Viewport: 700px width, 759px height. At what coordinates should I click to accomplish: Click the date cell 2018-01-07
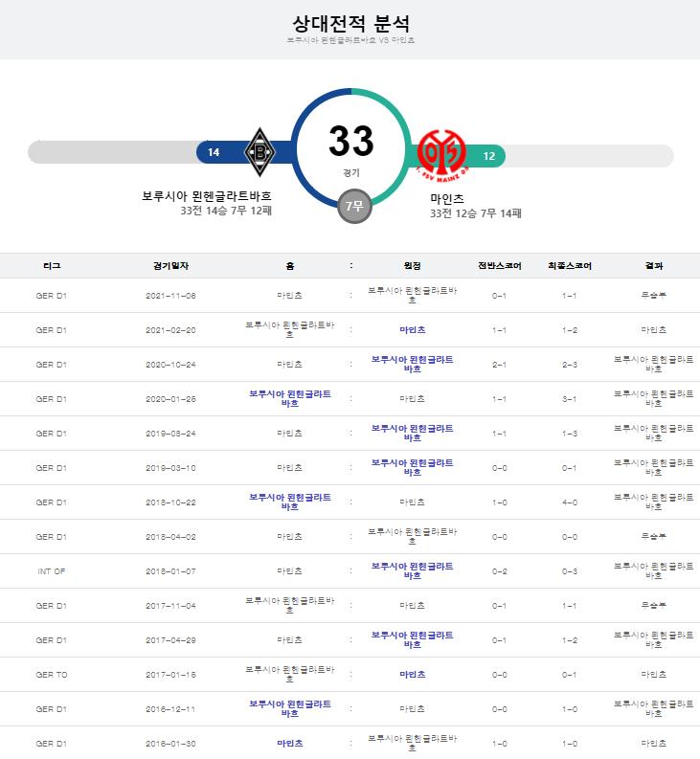(170, 571)
